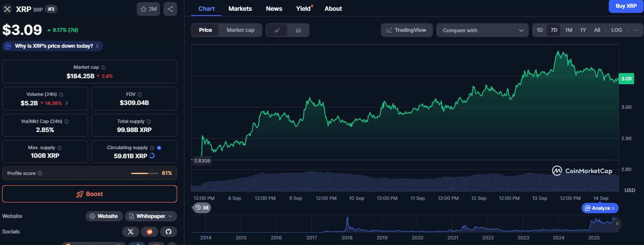Click the #3 rank badge
This screenshot has width=644, height=245.
pyautogui.click(x=52, y=9)
